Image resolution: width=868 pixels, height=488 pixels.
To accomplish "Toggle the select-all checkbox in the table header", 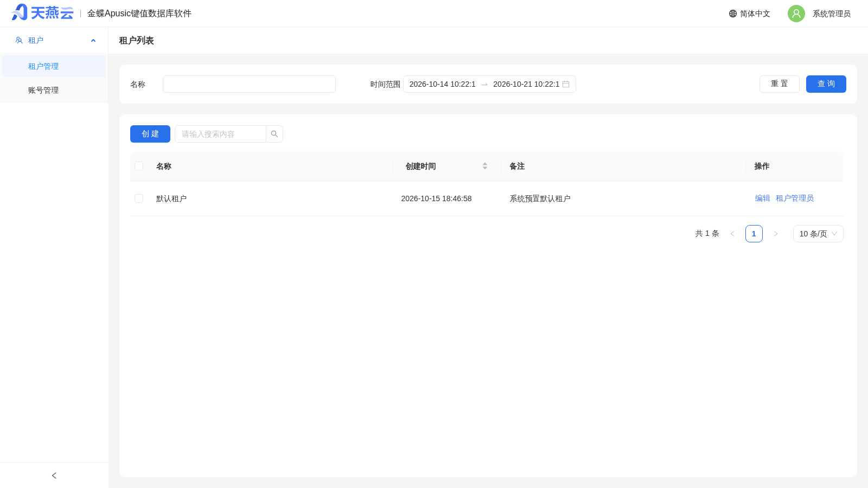I will coord(139,166).
